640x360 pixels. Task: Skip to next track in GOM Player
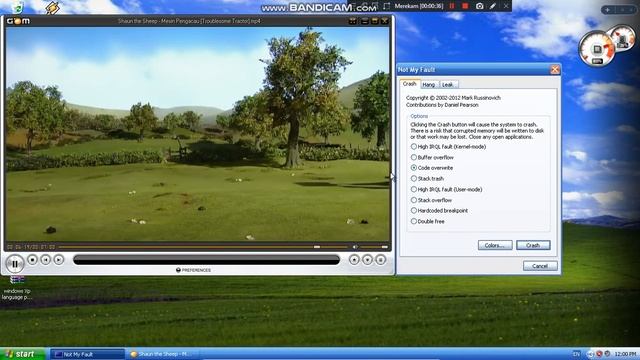tap(59, 260)
